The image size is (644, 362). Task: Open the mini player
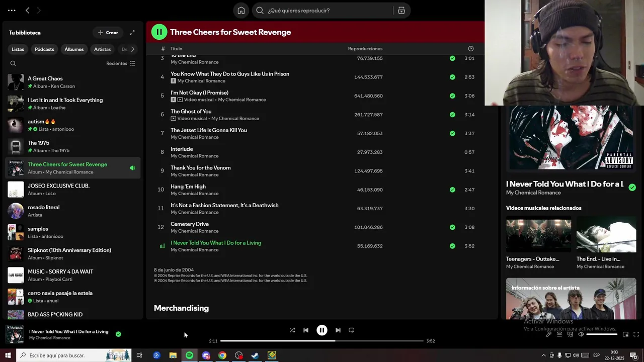point(625,334)
